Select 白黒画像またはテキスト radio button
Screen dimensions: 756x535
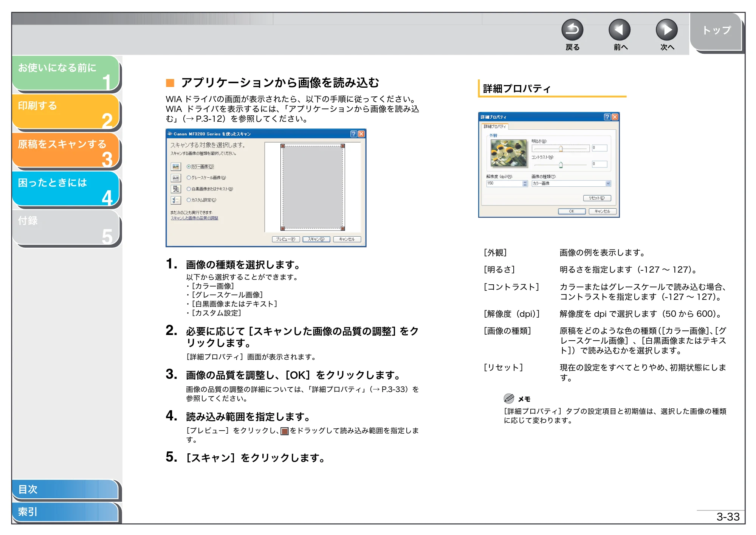(189, 189)
